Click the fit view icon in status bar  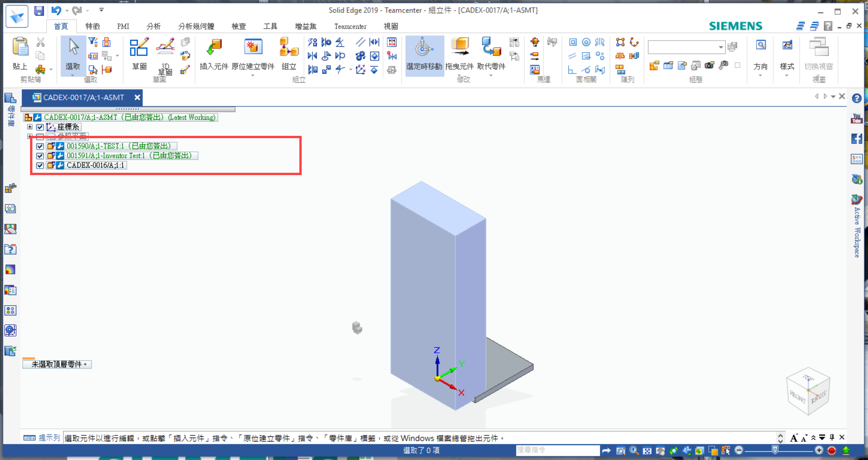pos(647,450)
